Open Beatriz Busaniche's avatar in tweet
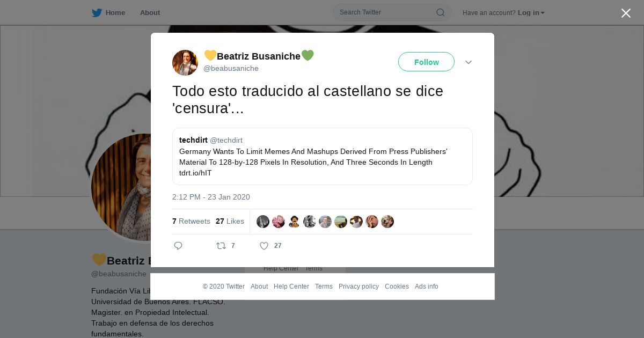This screenshot has height=338, width=644. click(185, 63)
